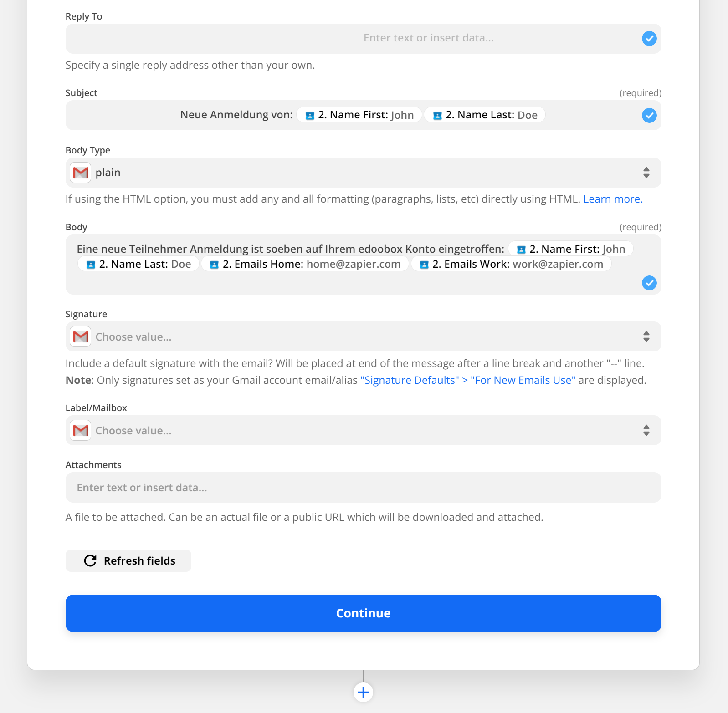Viewport: 728px width, 713px height.
Task: Click the Gmail icon in Body Type field
Action: (81, 173)
